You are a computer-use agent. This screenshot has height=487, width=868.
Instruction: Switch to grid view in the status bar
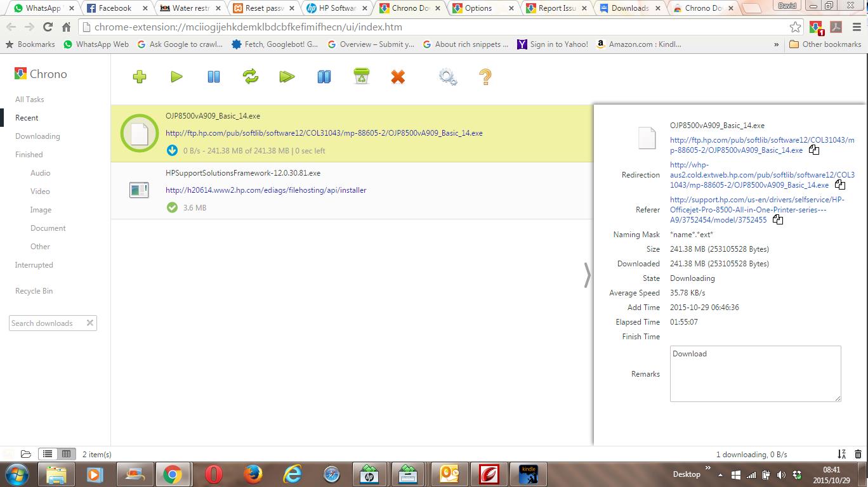click(66, 454)
